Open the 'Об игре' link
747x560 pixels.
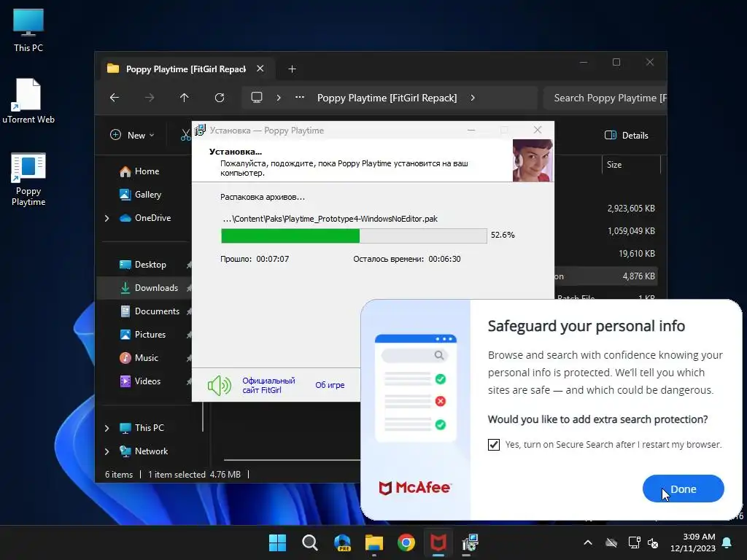pos(330,385)
